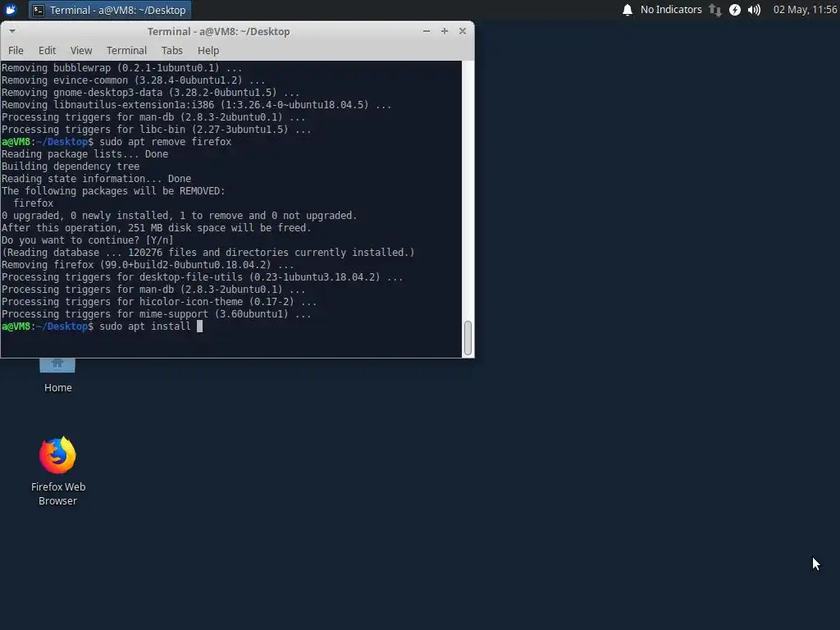
Task: Click 'Processing triggers for mime-support' line
Action: [x=156, y=314]
